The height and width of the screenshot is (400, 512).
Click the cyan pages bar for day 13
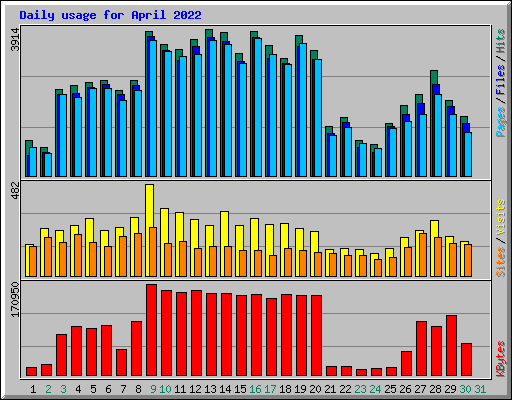coord(213,108)
